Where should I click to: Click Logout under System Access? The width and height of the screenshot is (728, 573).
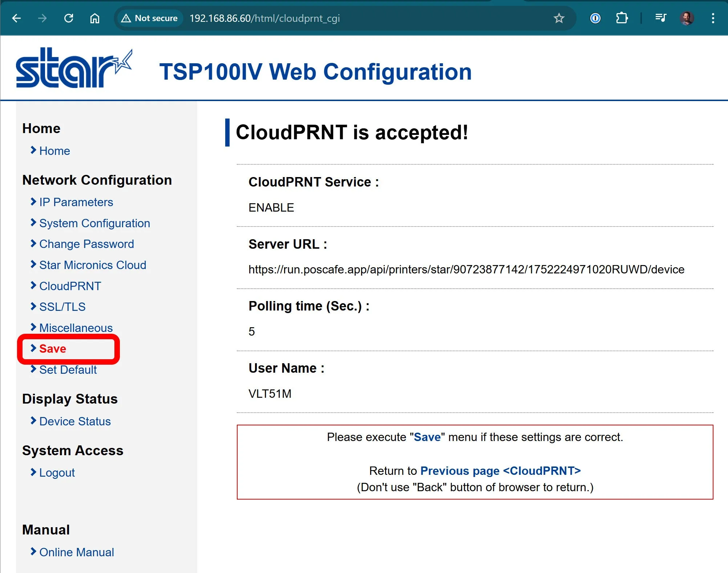[57, 473]
